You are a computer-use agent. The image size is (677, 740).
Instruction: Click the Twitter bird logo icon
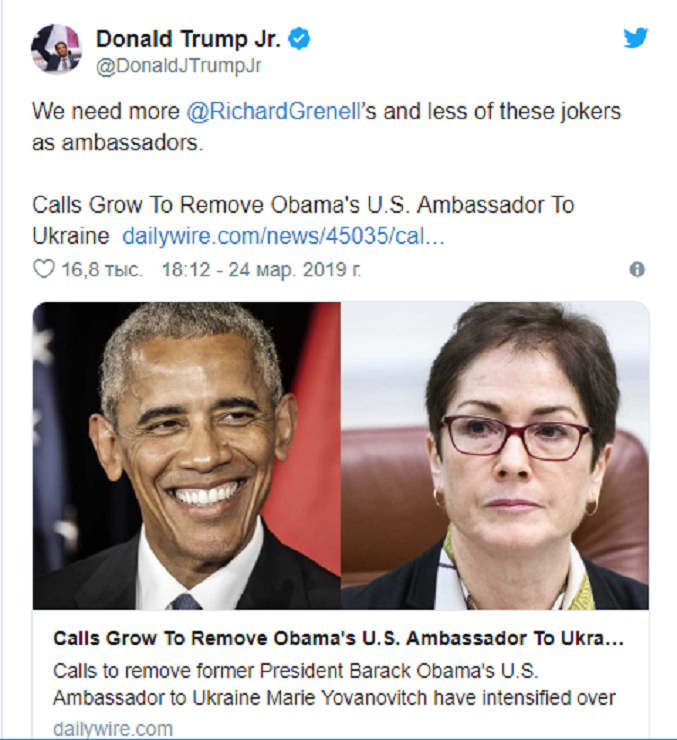point(635,38)
